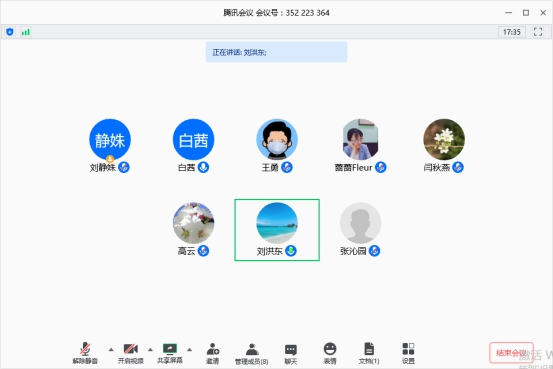This screenshot has height=369, width=553.
Task: Click 白茜 microphone status icon
Action: 203,167
